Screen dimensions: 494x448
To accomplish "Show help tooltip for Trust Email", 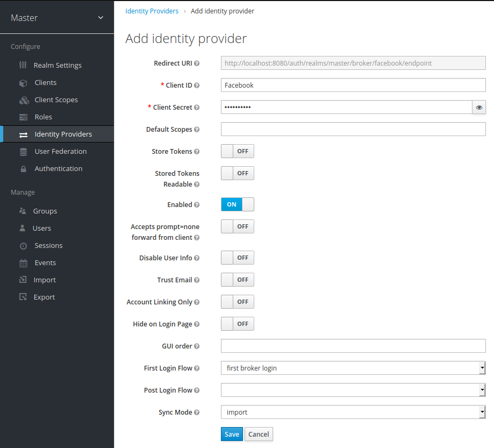I will point(197,280).
